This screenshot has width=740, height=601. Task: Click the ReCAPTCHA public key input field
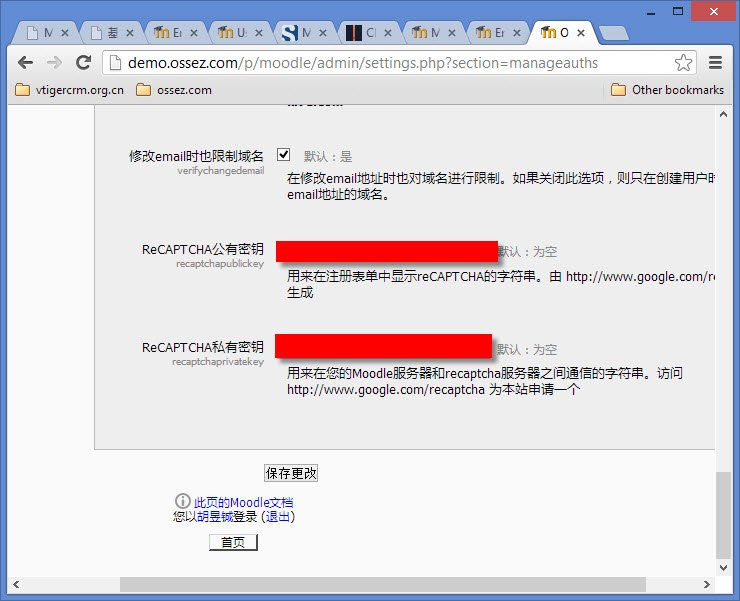[x=387, y=251]
